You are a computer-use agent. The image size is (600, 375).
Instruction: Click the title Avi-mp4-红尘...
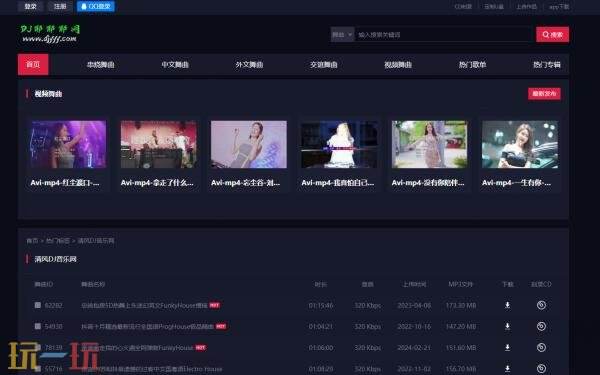65,183
